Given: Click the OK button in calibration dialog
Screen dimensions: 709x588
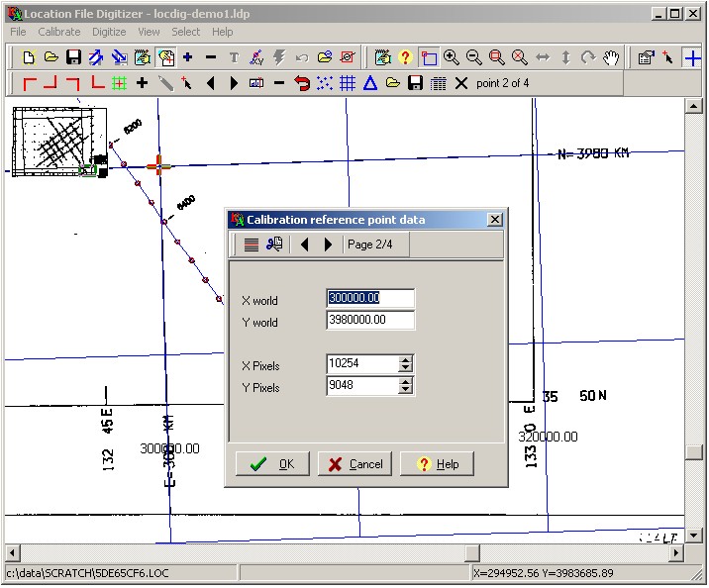Looking at the screenshot, I should [272, 463].
